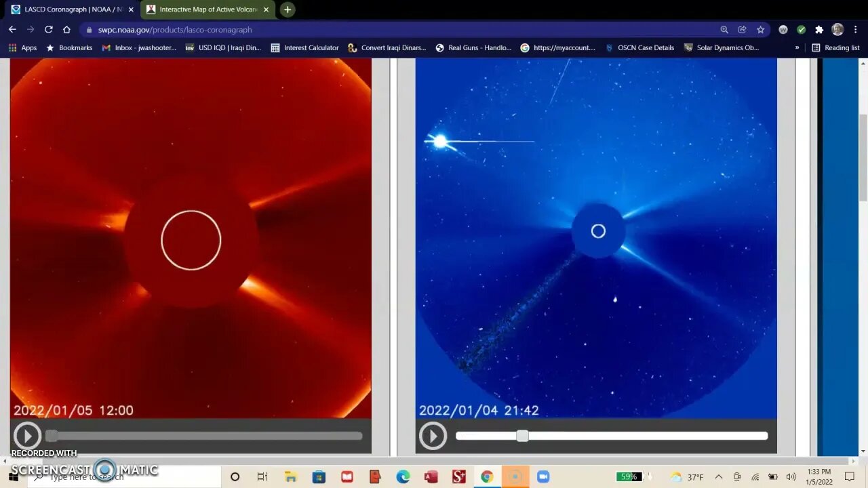This screenshot has height=488, width=868.
Task: Go forward to the next page
Action: (31, 29)
